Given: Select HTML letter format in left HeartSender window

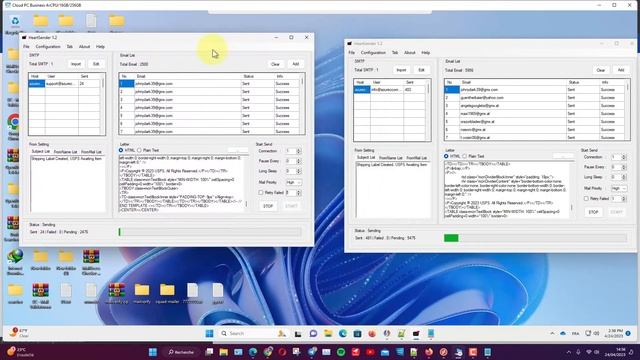Looking at the screenshot, I should pos(121,150).
